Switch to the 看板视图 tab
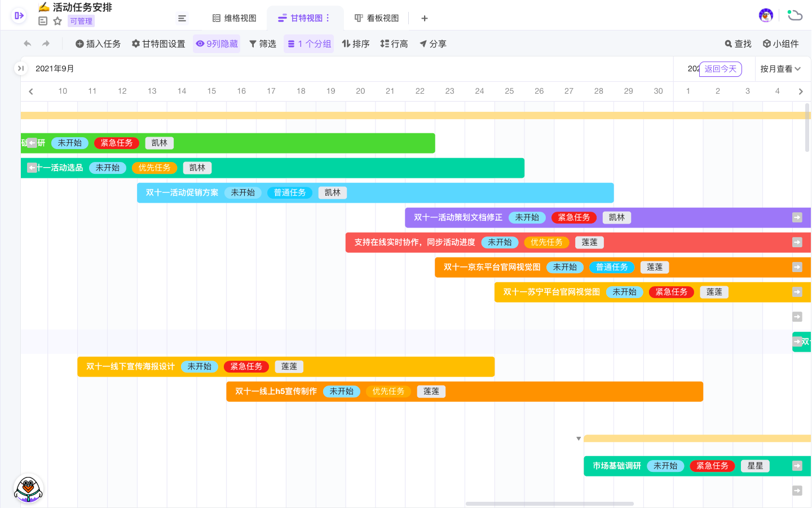812x508 pixels. click(x=377, y=18)
